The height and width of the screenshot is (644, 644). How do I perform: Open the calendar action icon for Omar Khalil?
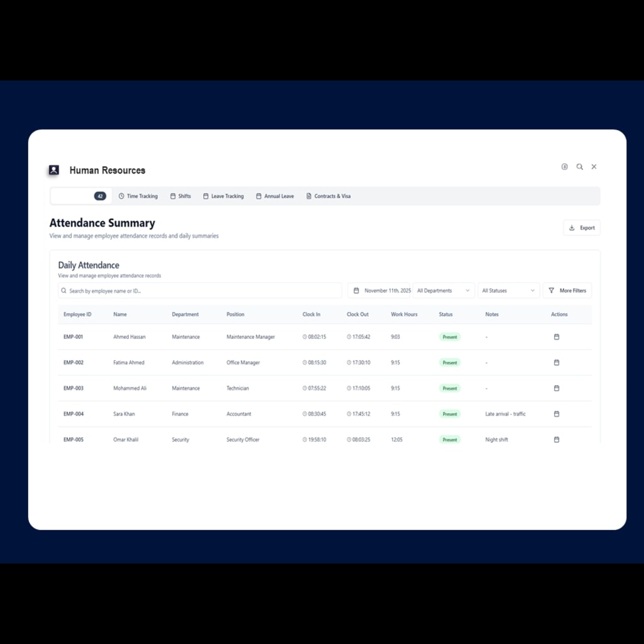557,440
